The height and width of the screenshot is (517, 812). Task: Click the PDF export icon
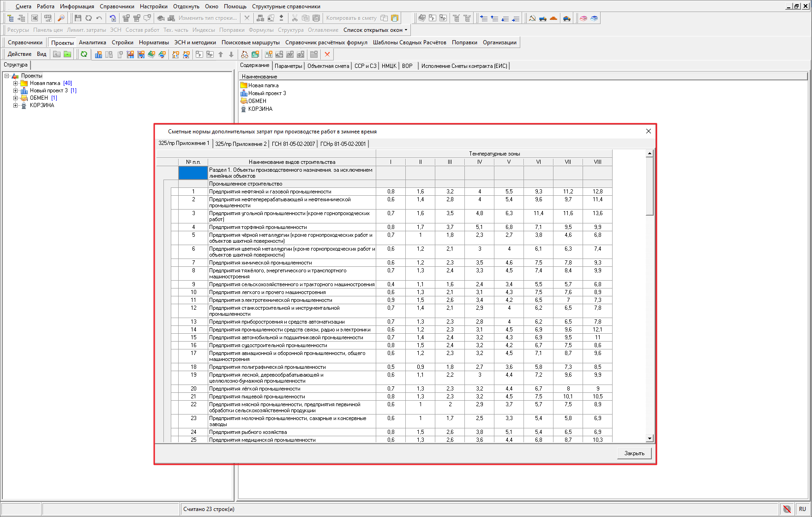pyautogui.click(x=48, y=18)
